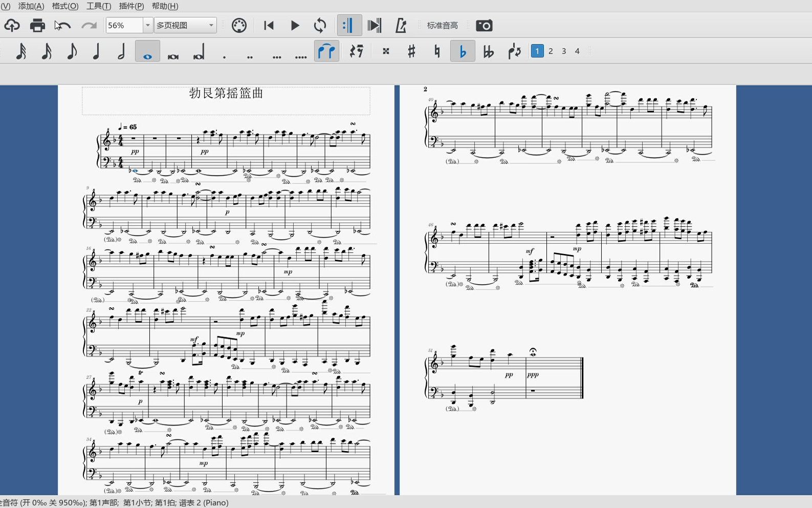Viewport: 812px width, 508px height.
Task: Apply the natural accidental
Action: [437, 51]
